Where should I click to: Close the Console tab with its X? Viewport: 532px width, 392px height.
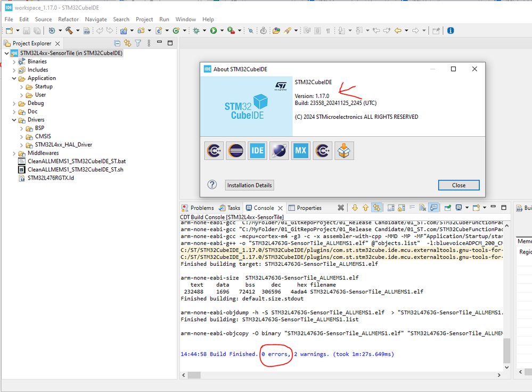click(x=280, y=208)
